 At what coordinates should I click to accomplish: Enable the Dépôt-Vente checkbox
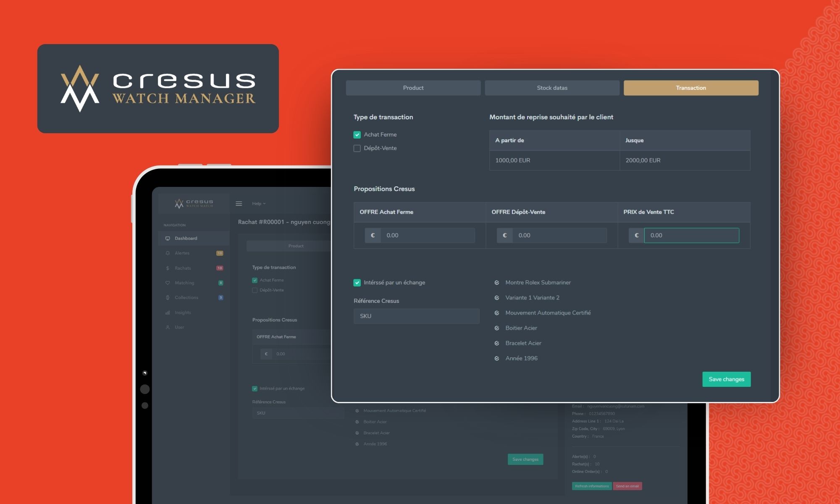pos(357,148)
